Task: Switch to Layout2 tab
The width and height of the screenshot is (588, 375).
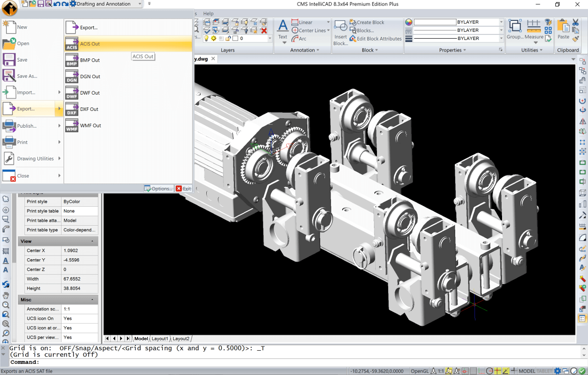Action: pyautogui.click(x=181, y=339)
